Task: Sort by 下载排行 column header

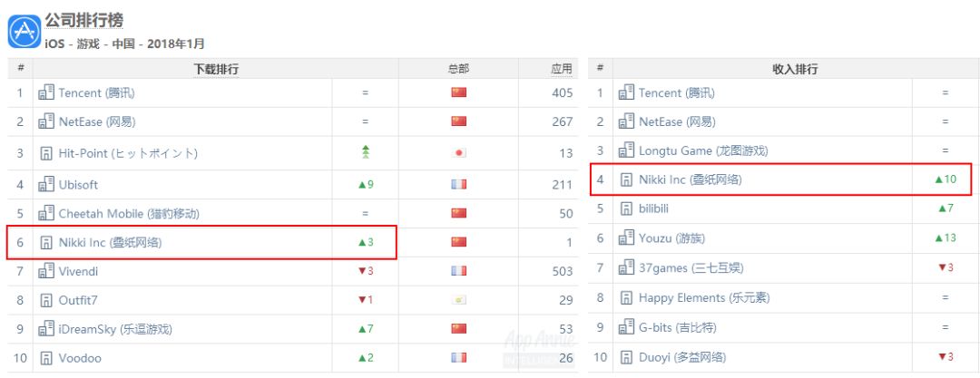Action: (216, 69)
